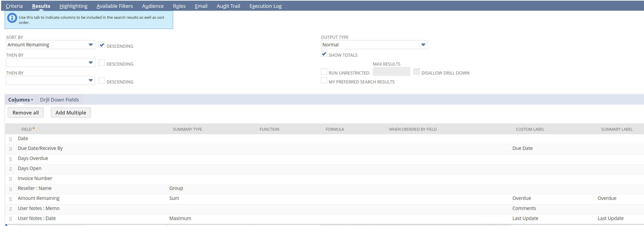Select the Results tab
The image size is (644, 226).
(x=41, y=6)
